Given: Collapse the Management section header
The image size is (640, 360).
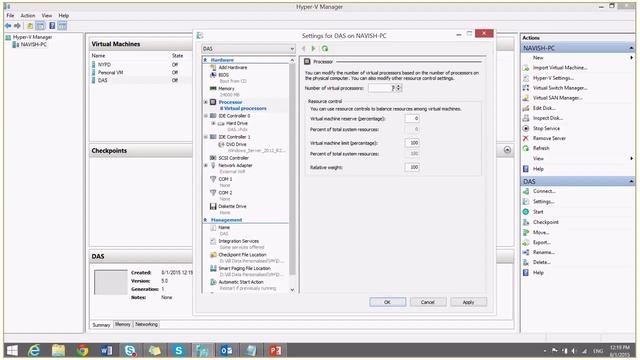Looking at the screenshot, I should (205, 220).
